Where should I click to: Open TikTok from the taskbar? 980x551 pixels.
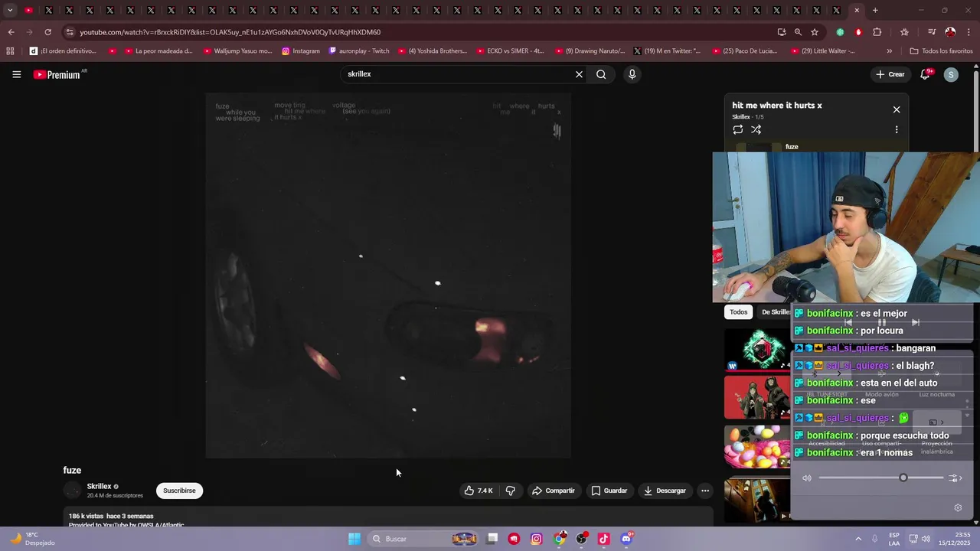tap(603, 539)
